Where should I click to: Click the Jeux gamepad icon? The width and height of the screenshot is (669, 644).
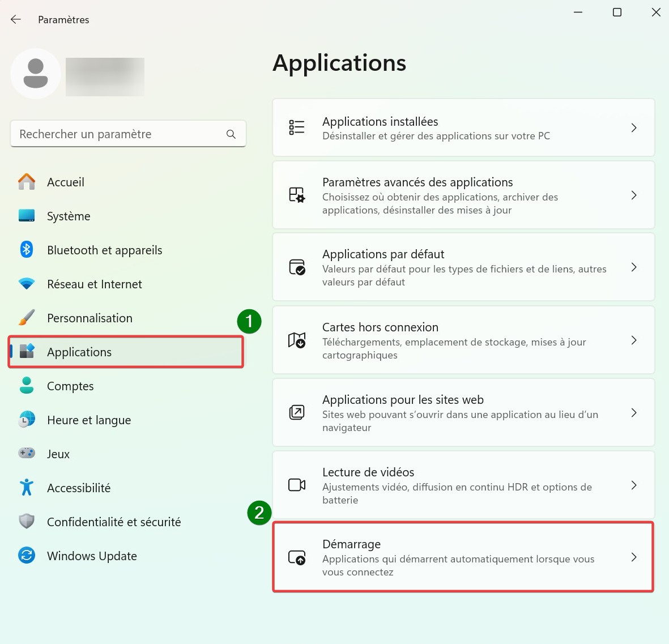(x=27, y=453)
